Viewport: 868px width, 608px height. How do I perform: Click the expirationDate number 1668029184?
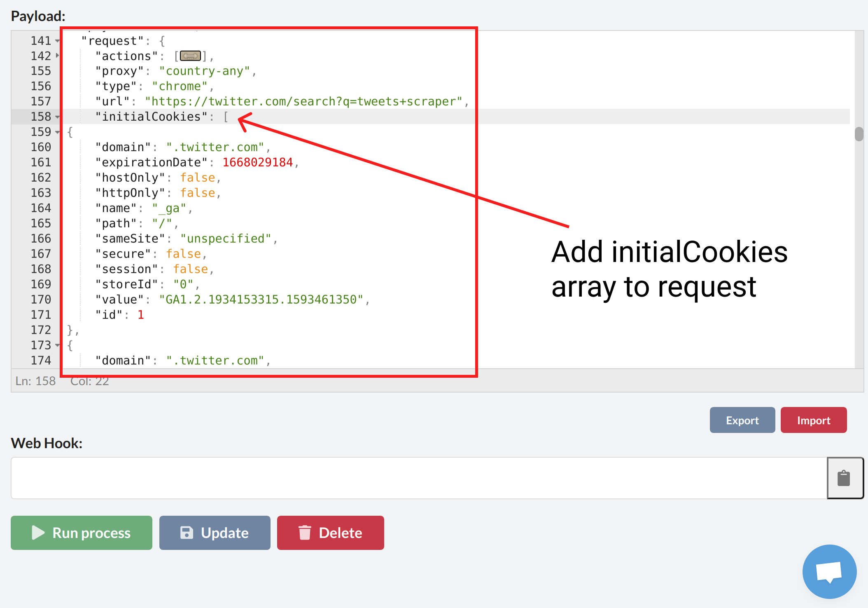pyautogui.click(x=258, y=163)
